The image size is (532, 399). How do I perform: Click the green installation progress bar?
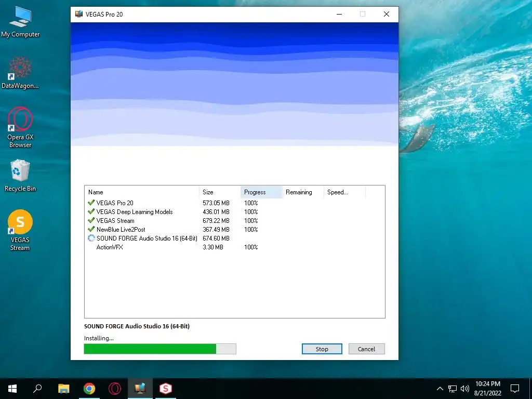pyautogui.click(x=160, y=349)
